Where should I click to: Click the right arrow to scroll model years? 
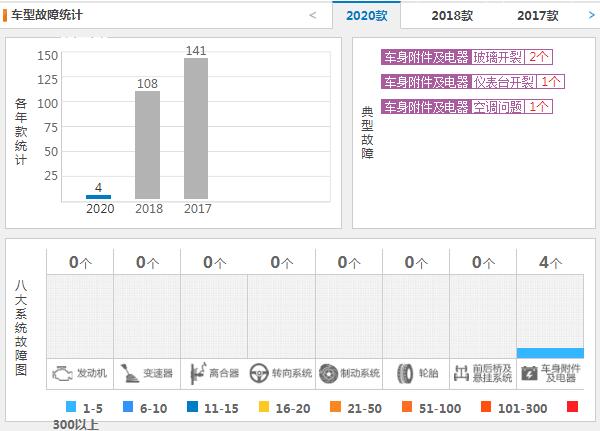(x=590, y=16)
